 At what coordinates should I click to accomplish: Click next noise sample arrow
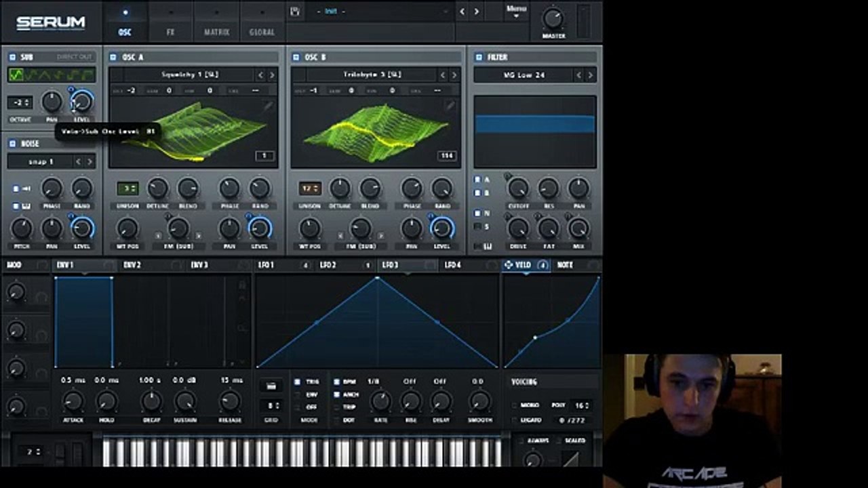coord(90,162)
